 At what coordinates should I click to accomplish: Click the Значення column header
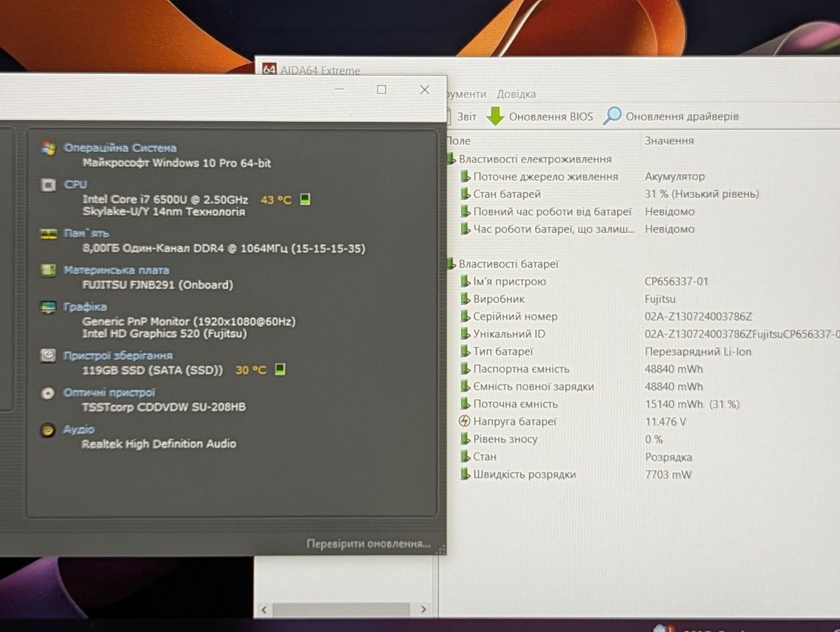[x=669, y=140]
